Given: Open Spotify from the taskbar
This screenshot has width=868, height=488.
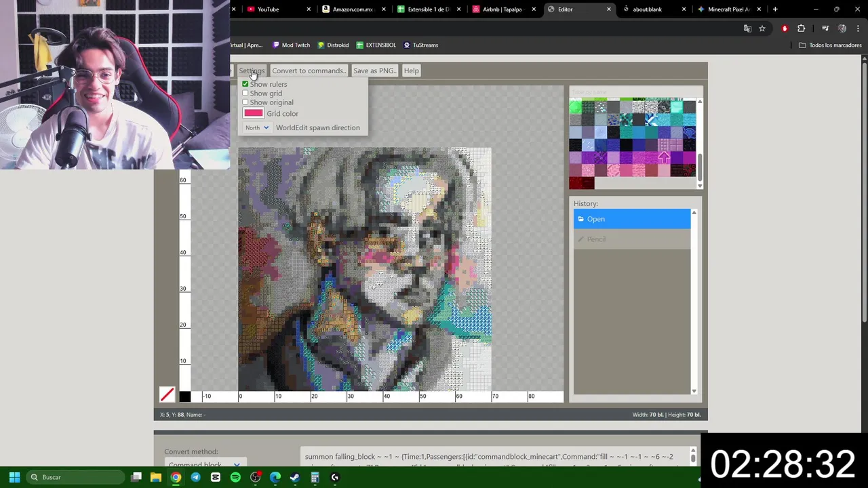Looking at the screenshot, I should [235, 477].
